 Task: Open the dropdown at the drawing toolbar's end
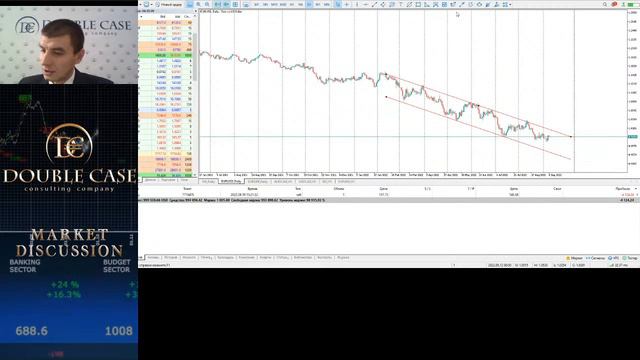(510, 4)
